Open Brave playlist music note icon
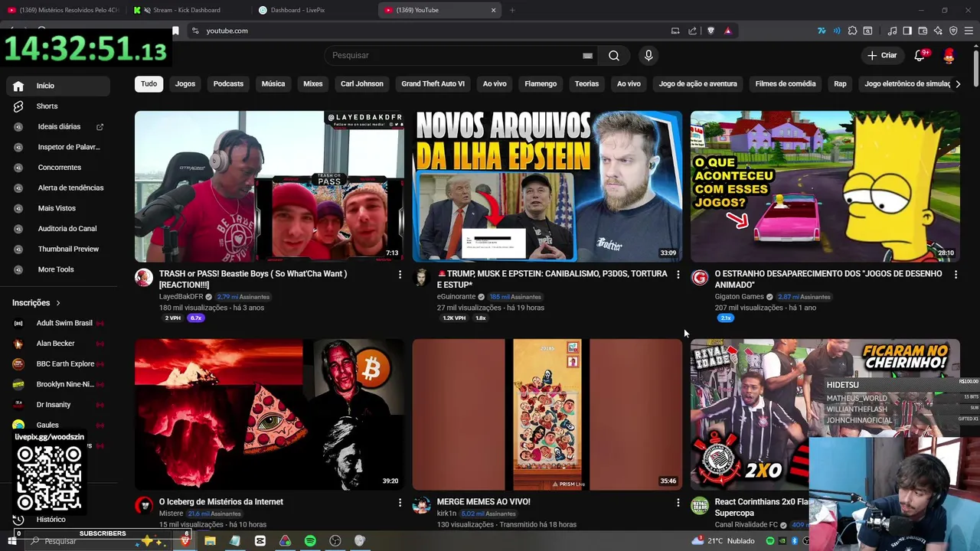 point(892,31)
